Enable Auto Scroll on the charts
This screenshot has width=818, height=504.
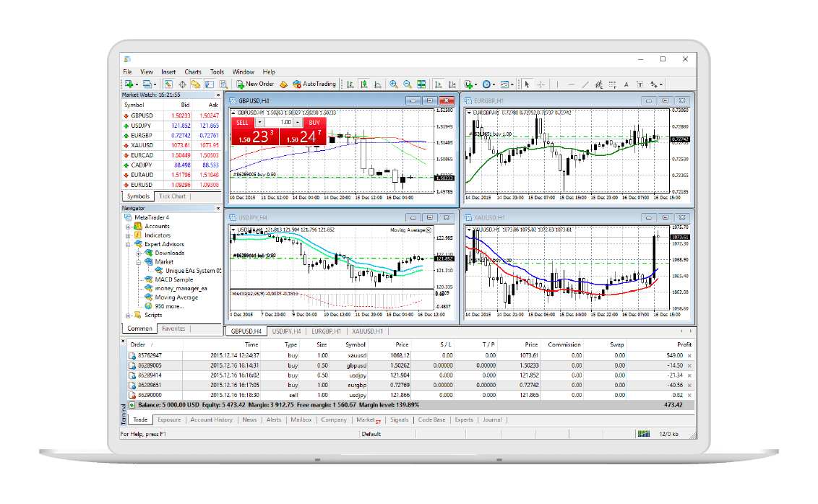click(x=438, y=84)
